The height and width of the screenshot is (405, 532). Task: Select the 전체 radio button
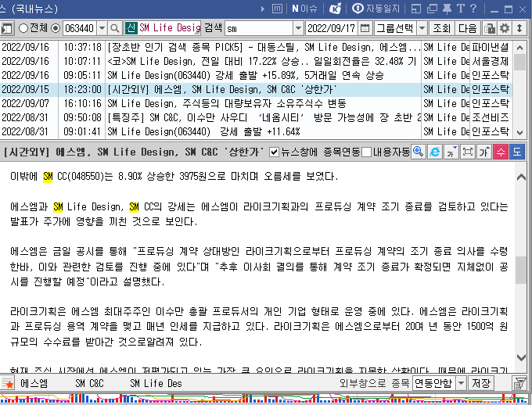tap(23, 28)
